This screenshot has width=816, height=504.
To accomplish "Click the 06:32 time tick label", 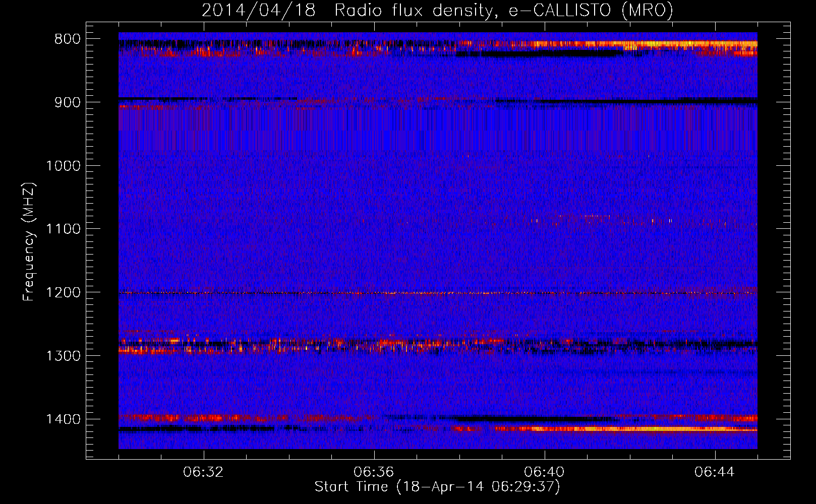I will tap(203, 472).
